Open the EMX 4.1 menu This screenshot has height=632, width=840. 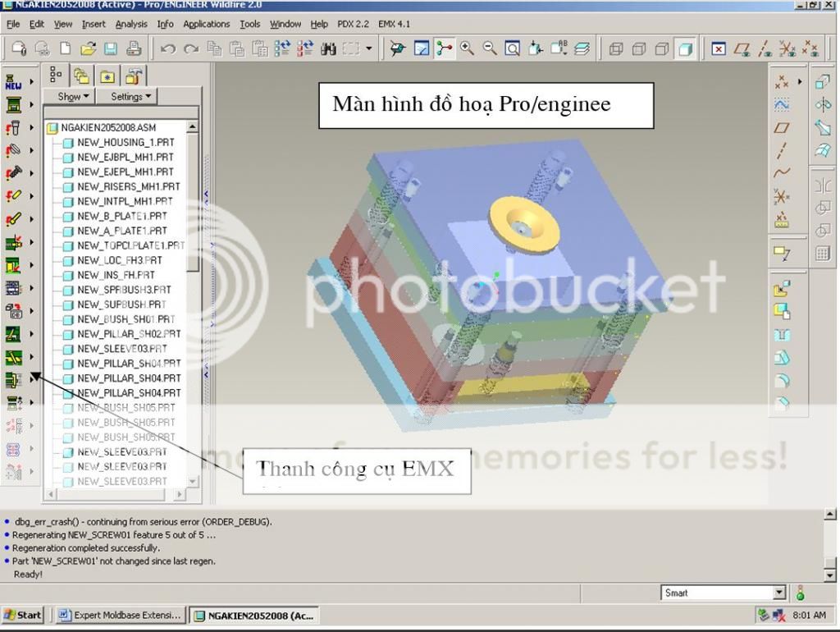(x=394, y=24)
